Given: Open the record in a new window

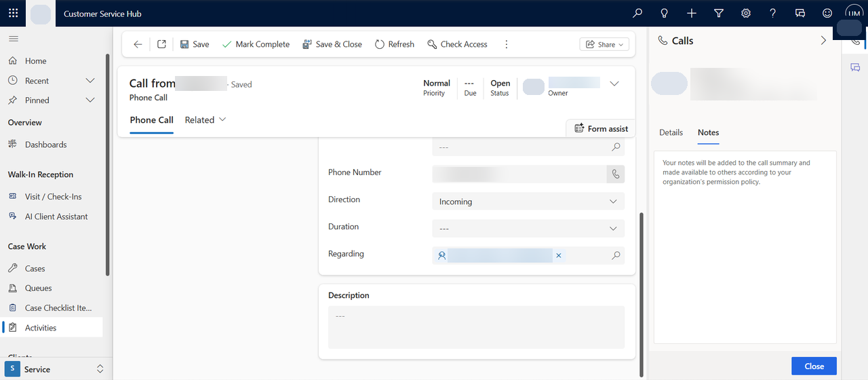Looking at the screenshot, I should (161, 44).
